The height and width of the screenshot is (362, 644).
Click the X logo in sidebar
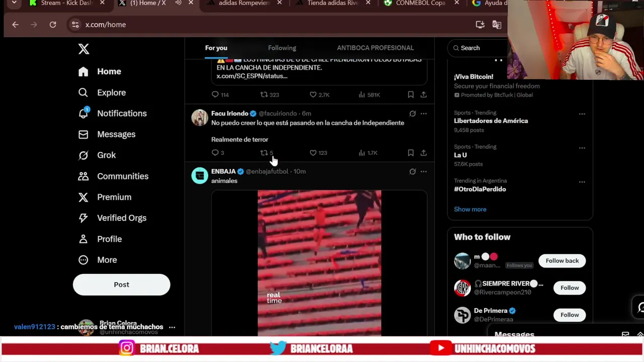(x=84, y=49)
